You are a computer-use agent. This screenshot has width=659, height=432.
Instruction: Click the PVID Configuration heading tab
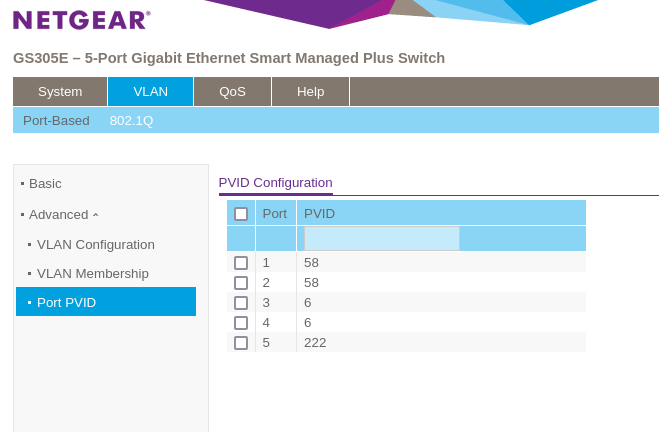275,183
